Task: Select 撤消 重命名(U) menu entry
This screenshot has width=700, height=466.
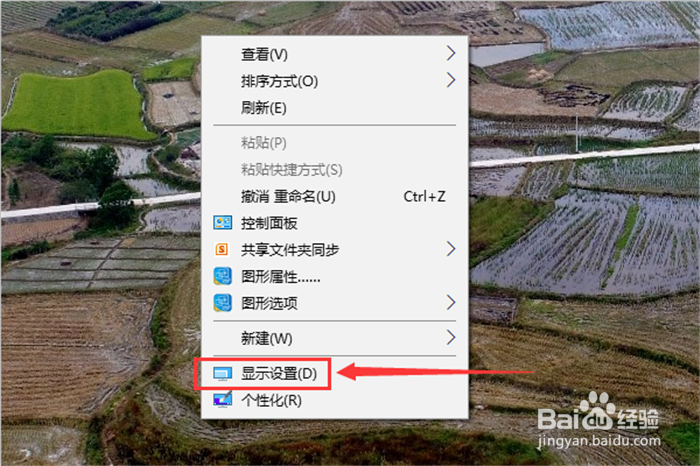Action: 334,196
